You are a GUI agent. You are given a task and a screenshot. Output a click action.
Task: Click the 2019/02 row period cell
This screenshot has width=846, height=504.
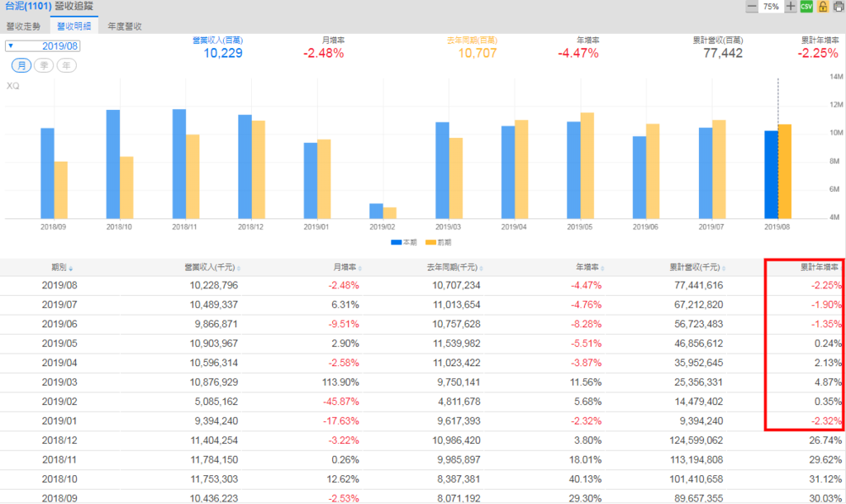[x=59, y=402]
